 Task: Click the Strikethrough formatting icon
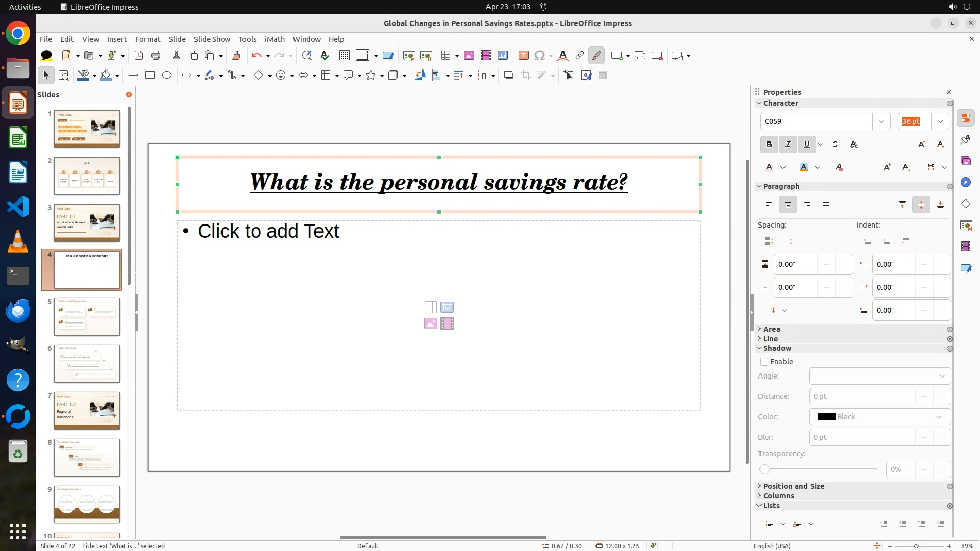pyautogui.click(x=835, y=145)
